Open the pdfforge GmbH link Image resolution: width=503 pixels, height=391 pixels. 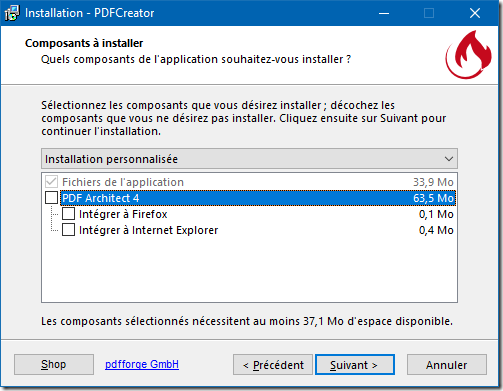click(x=142, y=364)
